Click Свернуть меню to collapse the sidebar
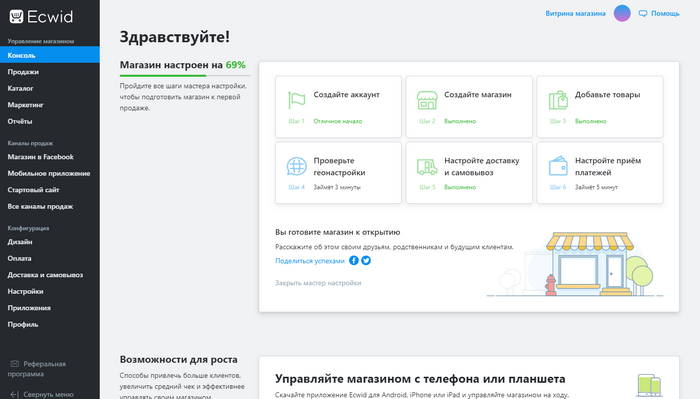 point(48,394)
